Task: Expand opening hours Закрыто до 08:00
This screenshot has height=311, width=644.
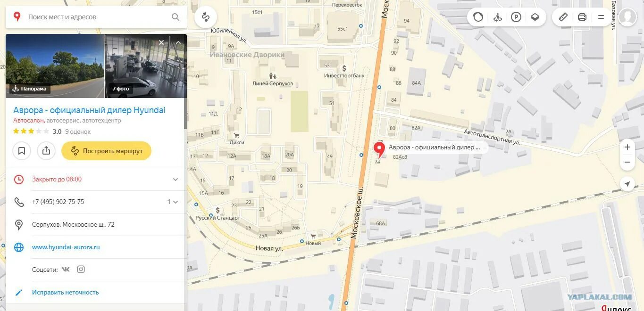Action: (94, 179)
